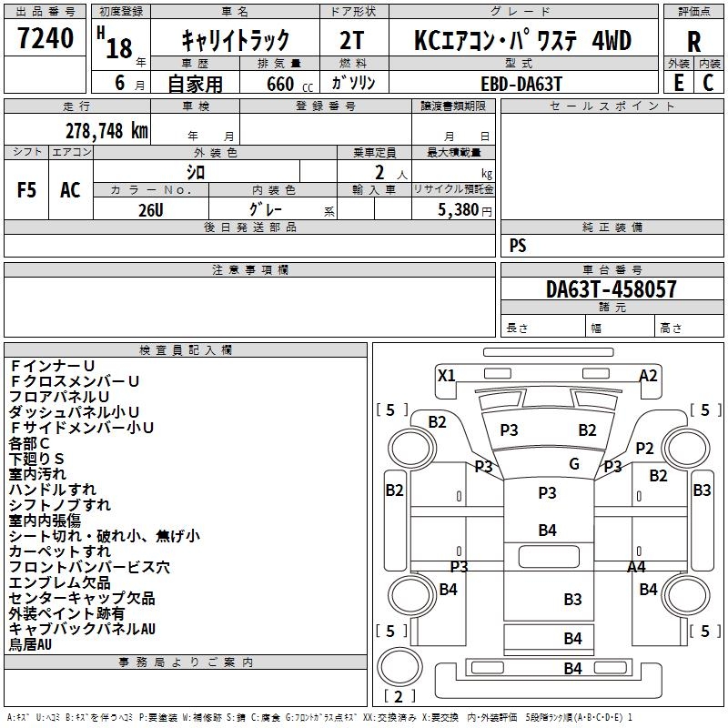728x728 pixels.
Task: Click the color number 26U
Action: click(x=150, y=208)
